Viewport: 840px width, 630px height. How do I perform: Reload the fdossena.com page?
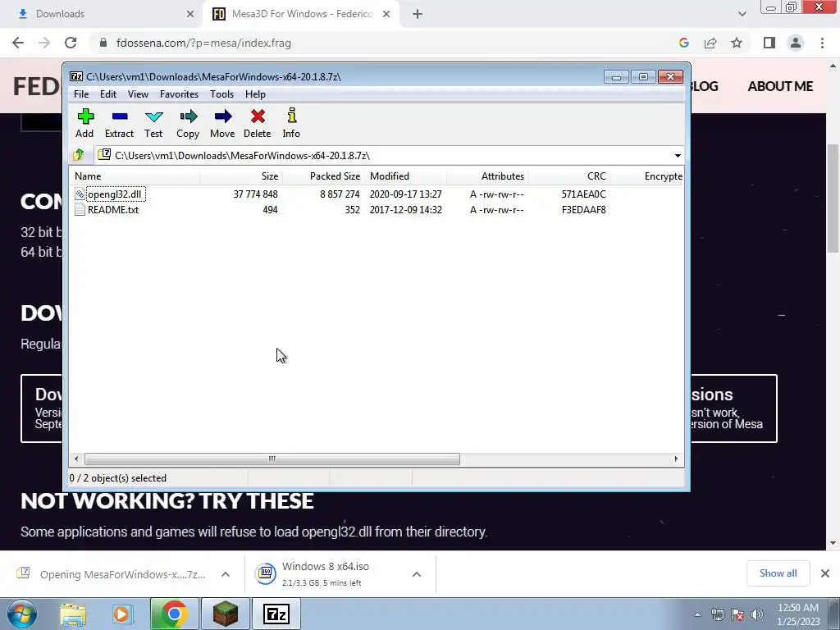tap(71, 43)
